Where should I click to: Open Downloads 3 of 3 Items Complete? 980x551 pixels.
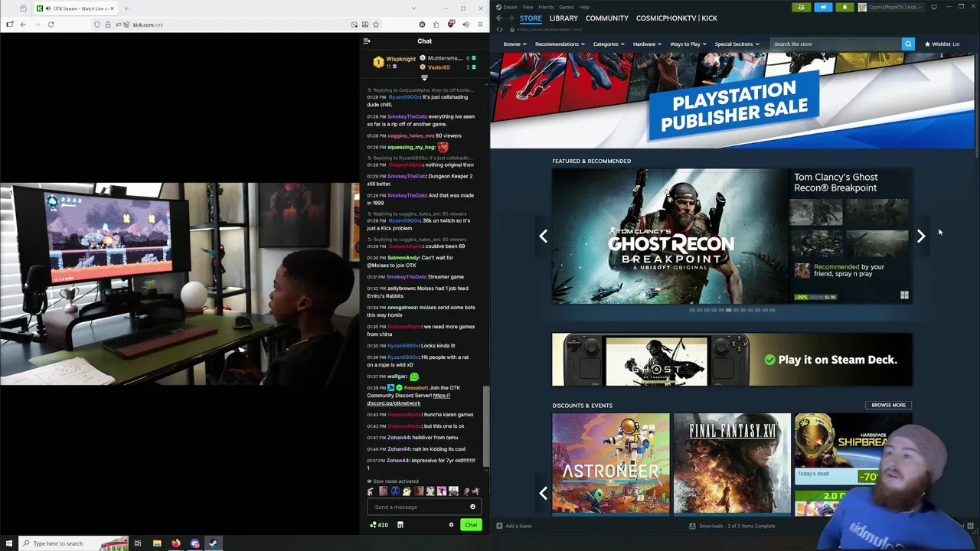click(x=732, y=526)
